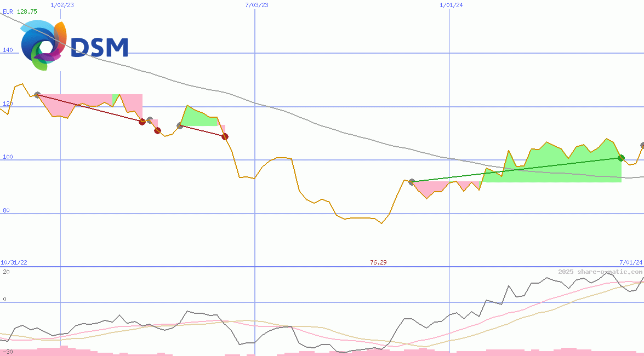
Task: Click the gray dot beginning the green trendline
Action: pos(411,181)
